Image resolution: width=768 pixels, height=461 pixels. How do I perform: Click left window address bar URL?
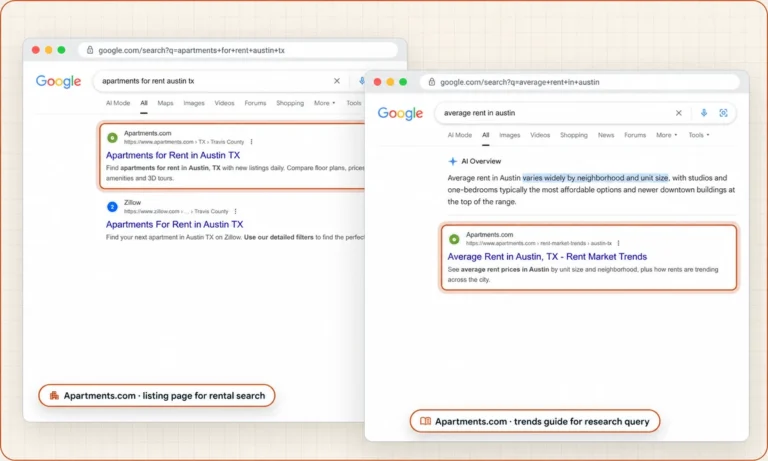(x=192, y=50)
